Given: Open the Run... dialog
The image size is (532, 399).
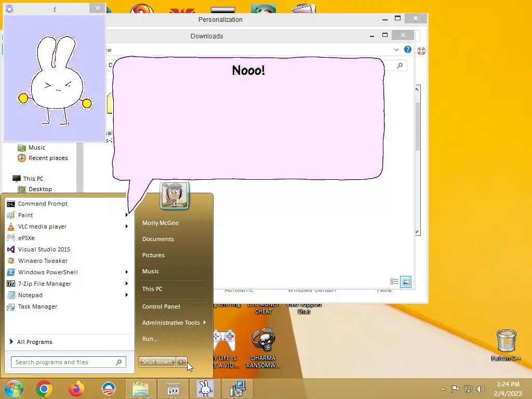Looking at the screenshot, I should click(x=150, y=339).
